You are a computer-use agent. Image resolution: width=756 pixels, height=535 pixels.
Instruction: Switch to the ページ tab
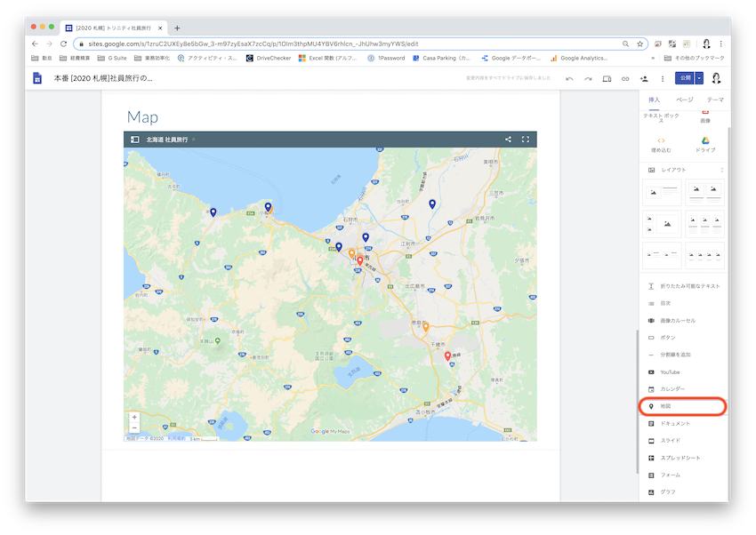pyautogui.click(x=685, y=100)
